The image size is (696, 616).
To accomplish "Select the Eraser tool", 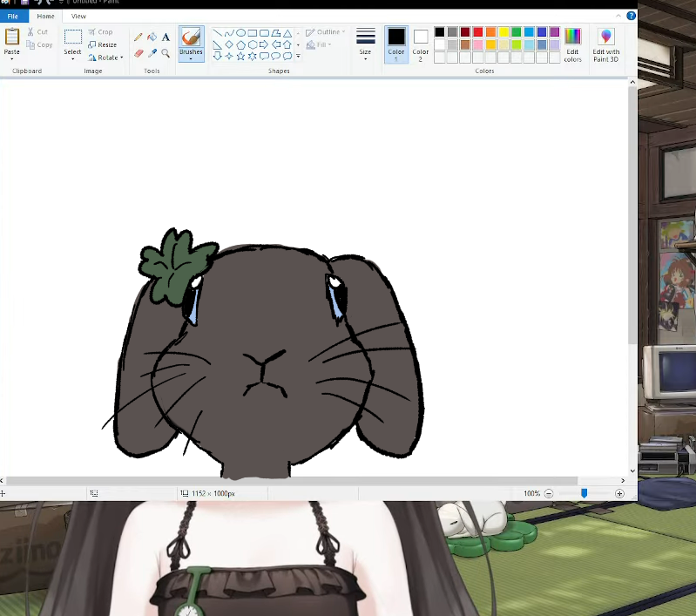I will click(x=139, y=53).
